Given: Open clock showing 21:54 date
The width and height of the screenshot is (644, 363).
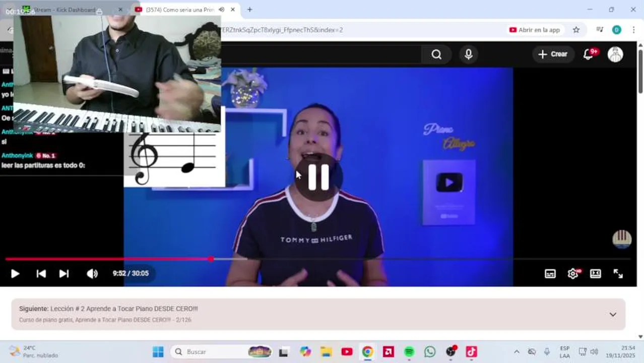Looking at the screenshot, I should [621, 351].
